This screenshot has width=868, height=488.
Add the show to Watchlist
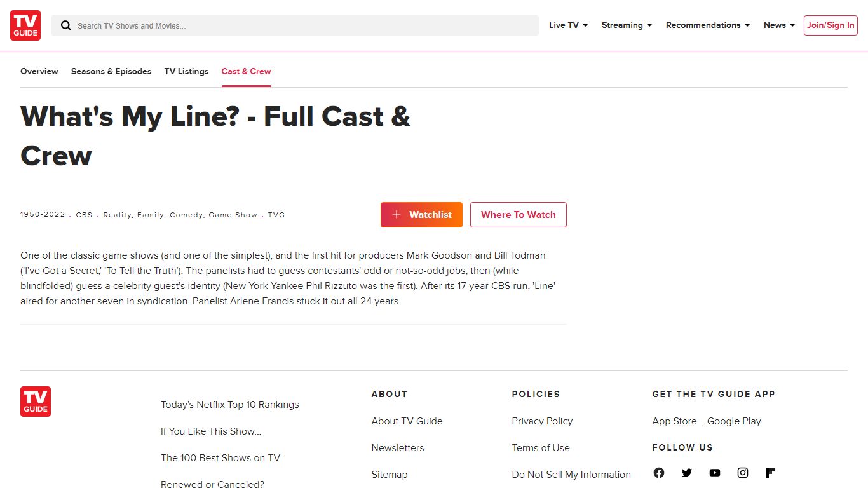click(x=421, y=215)
